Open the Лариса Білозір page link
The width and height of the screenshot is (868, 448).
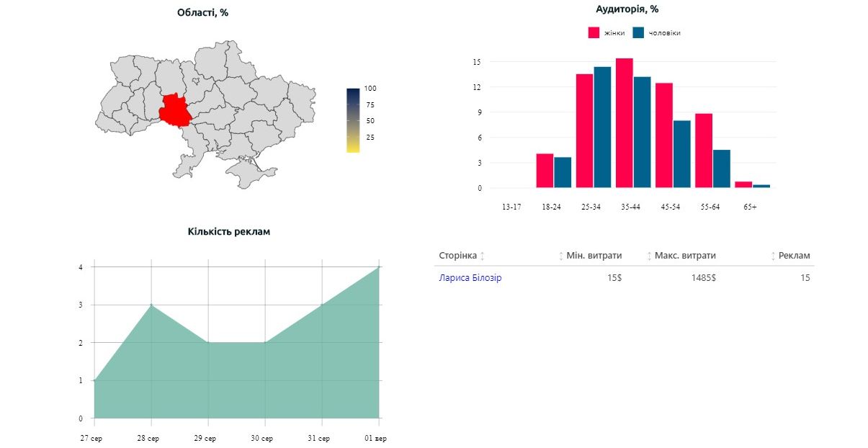470,278
